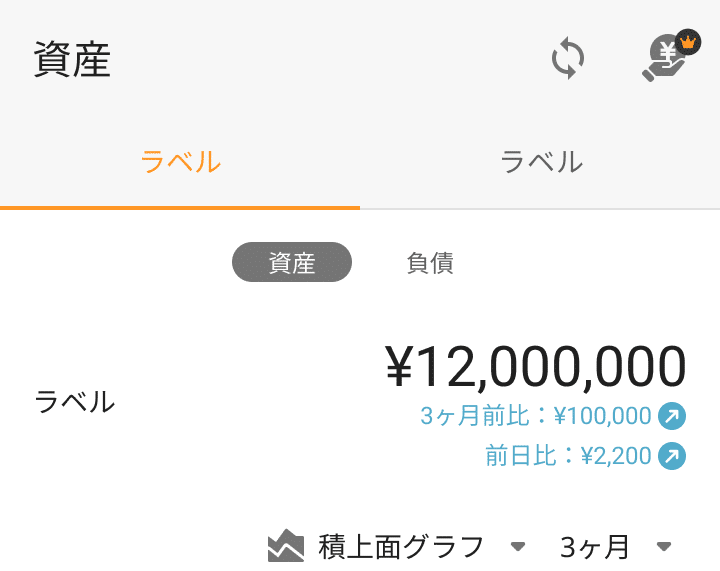
Task: Tap the sync refresh icon
Action: [568, 59]
